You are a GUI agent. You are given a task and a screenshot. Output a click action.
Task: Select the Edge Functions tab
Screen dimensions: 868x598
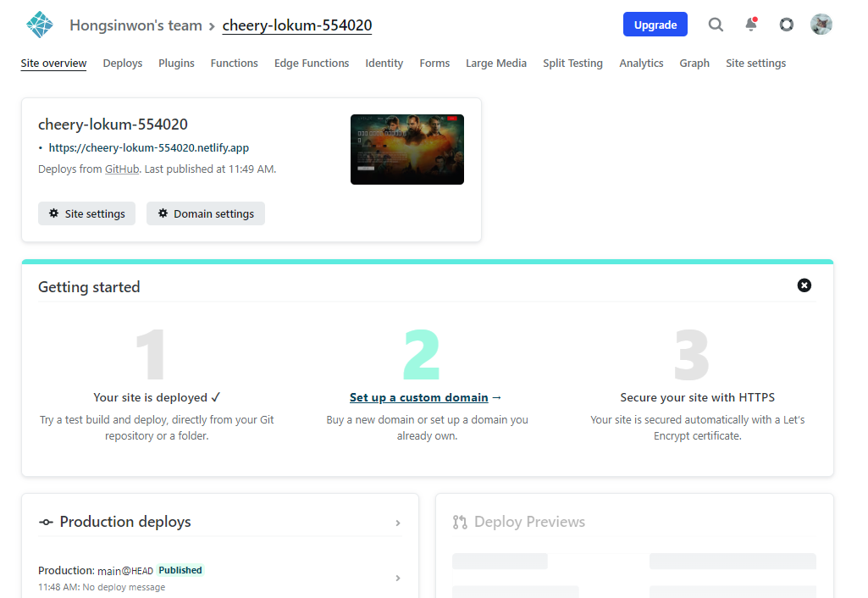point(312,64)
